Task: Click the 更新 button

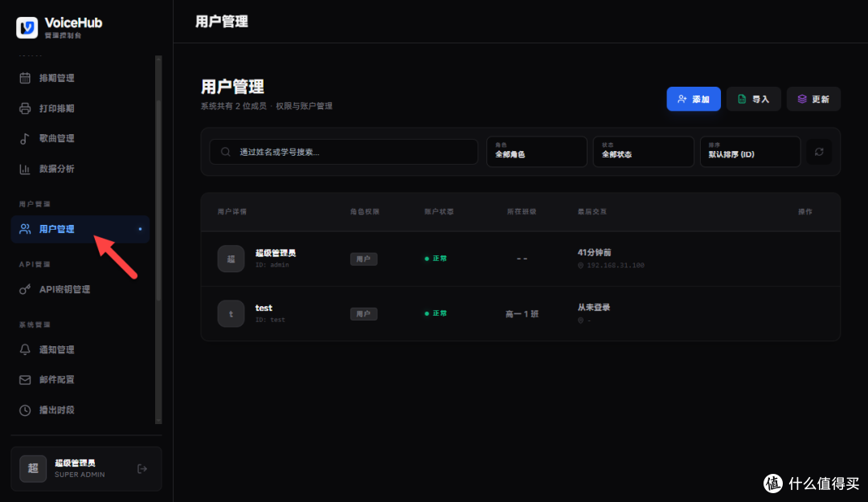Action: [813, 99]
